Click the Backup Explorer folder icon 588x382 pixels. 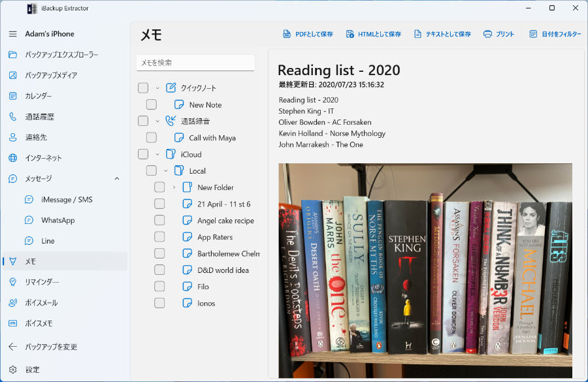tap(13, 55)
